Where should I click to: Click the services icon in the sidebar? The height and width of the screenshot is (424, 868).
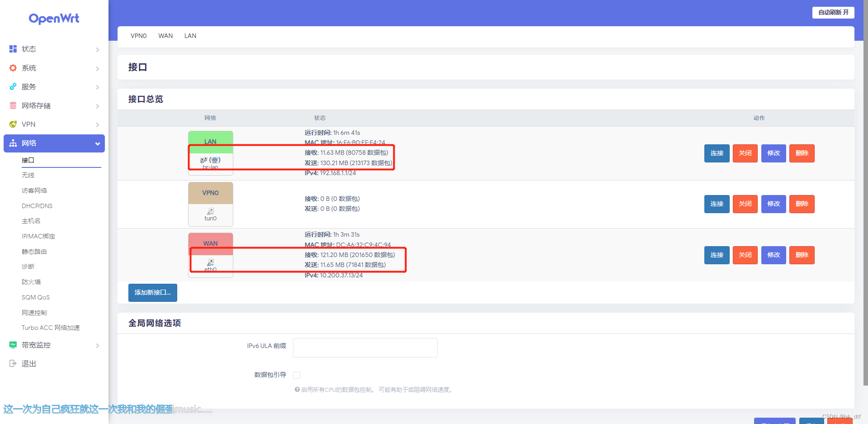[13, 86]
